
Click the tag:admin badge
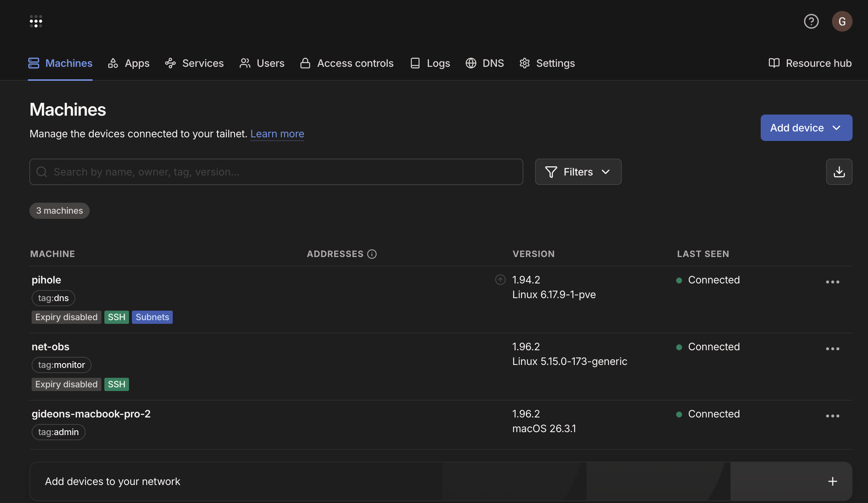[x=58, y=432]
